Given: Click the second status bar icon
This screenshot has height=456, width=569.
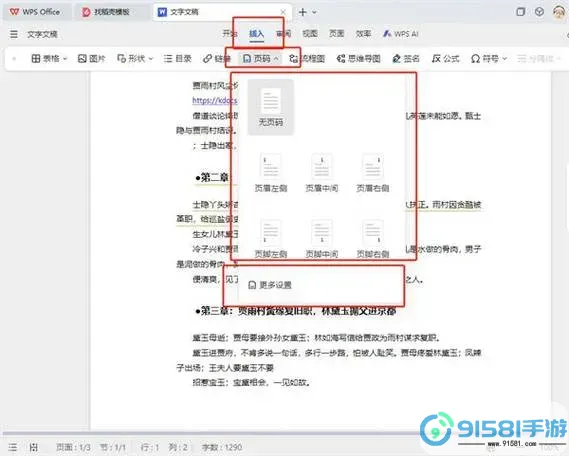Looking at the screenshot, I should (33, 447).
